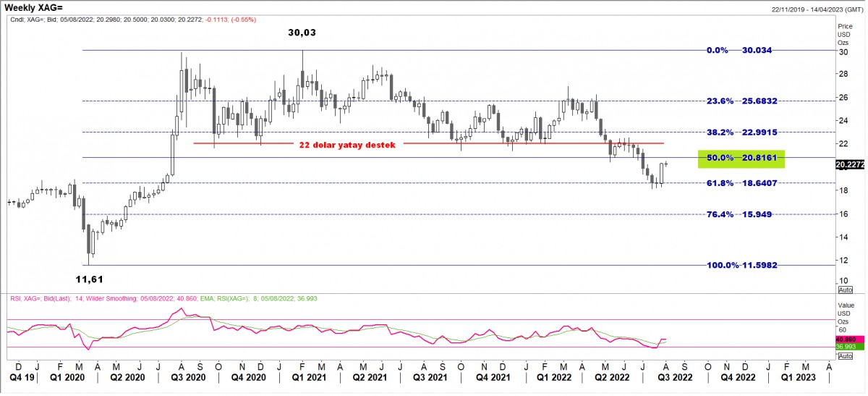
Task: Click the green 36.993 EMA value tag
Action: pyautogui.click(x=846, y=347)
